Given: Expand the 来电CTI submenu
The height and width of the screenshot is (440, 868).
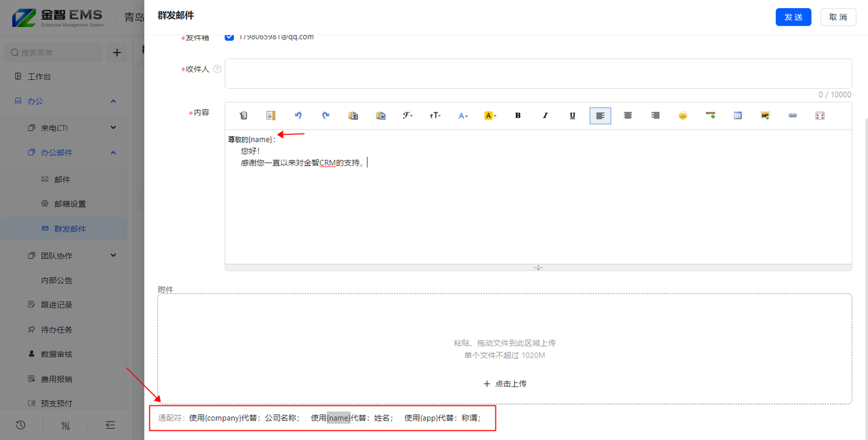Looking at the screenshot, I should click(113, 127).
